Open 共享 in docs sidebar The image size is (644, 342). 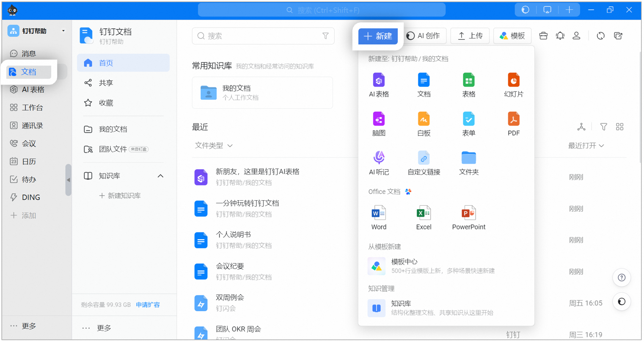point(106,83)
